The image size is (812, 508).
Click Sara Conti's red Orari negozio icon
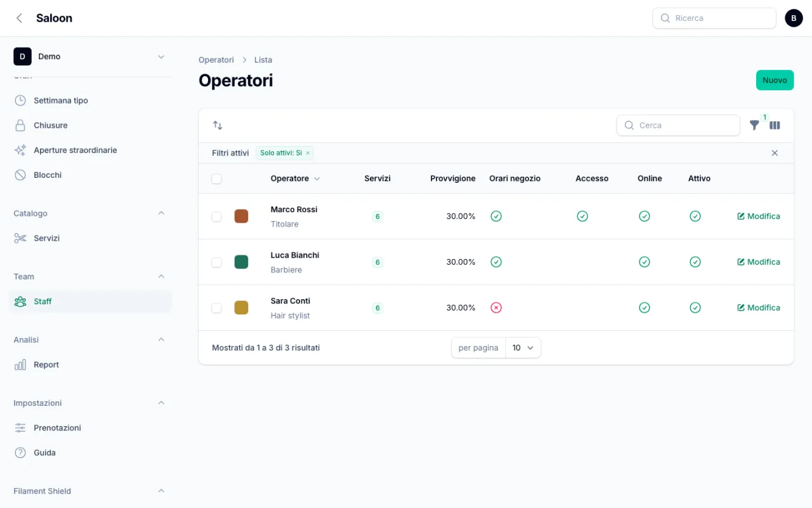coord(496,307)
